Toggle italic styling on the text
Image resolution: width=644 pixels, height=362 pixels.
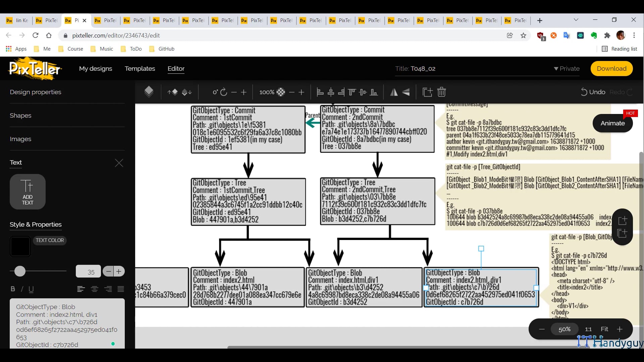point(21,289)
